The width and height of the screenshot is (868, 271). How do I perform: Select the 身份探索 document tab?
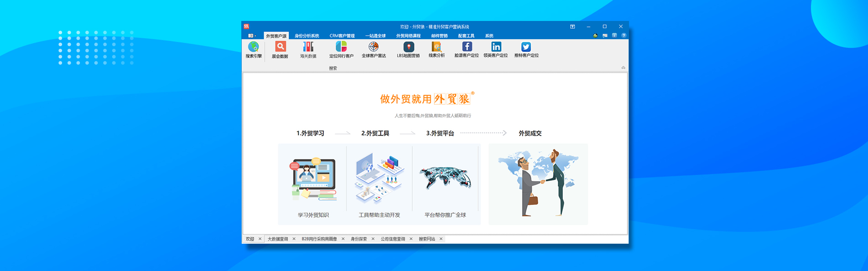pos(359,239)
